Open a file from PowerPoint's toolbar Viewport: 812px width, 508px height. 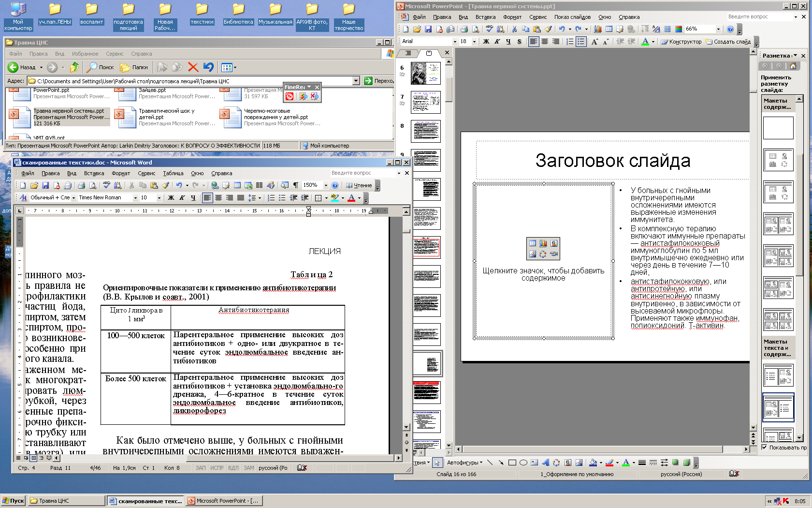(417, 29)
